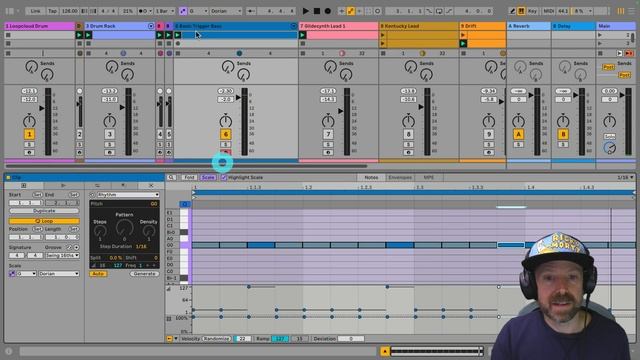Toggle the Key mapping button
This screenshot has height=360, width=640.
point(532,11)
